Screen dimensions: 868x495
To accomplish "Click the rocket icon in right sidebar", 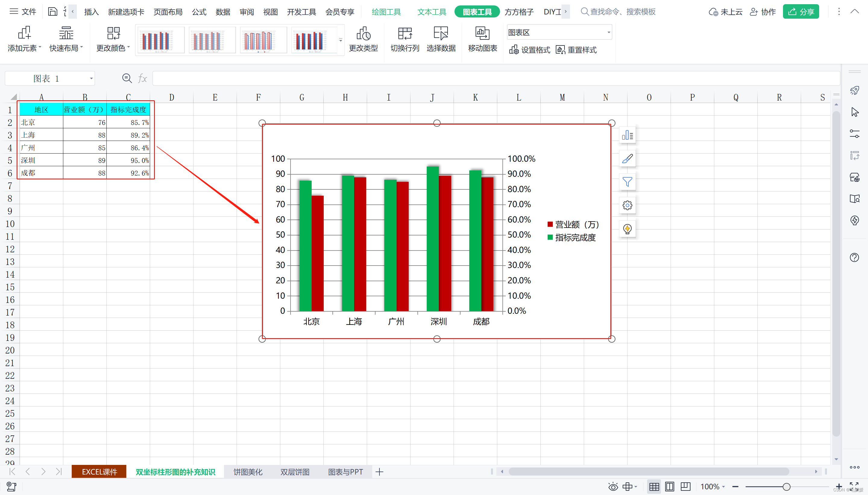I will [854, 90].
